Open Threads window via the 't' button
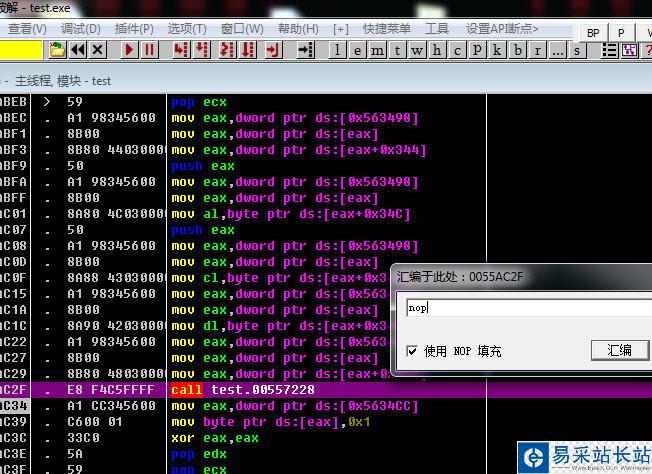The height and width of the screenshot is (474, 652). click(x=398, y=50)
